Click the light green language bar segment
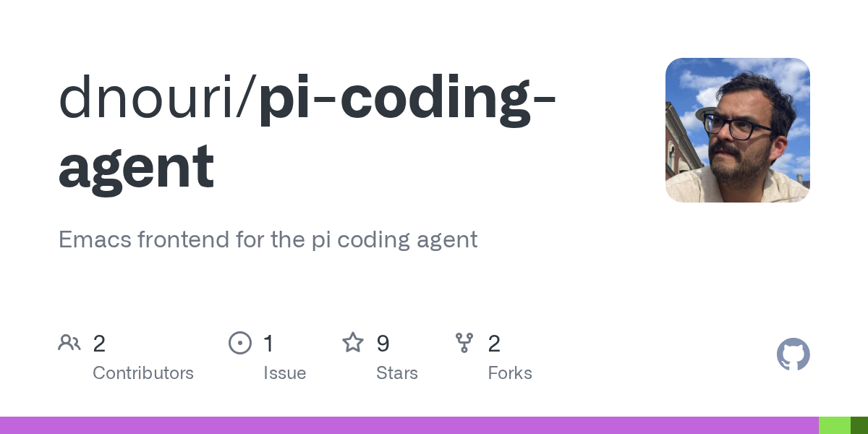 [834, 425]
